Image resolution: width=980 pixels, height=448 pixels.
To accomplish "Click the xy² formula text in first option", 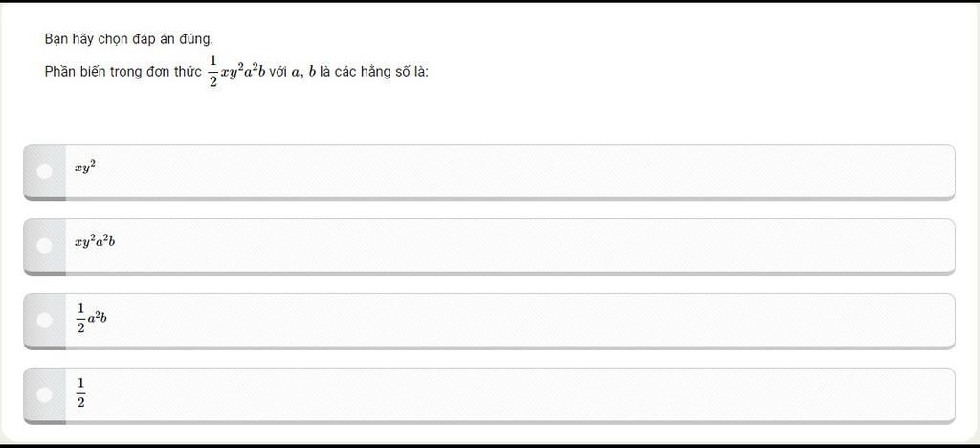I will pos(85,167).
